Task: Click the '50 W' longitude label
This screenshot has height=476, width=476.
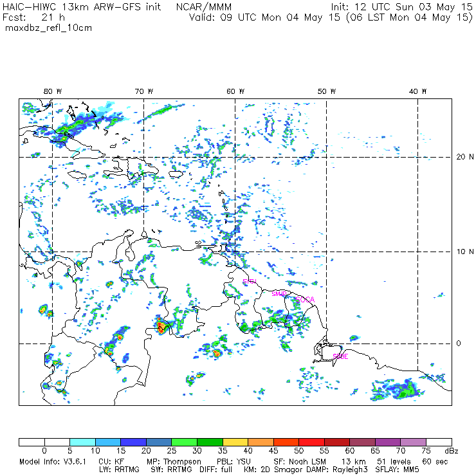Action: [327, 91]
